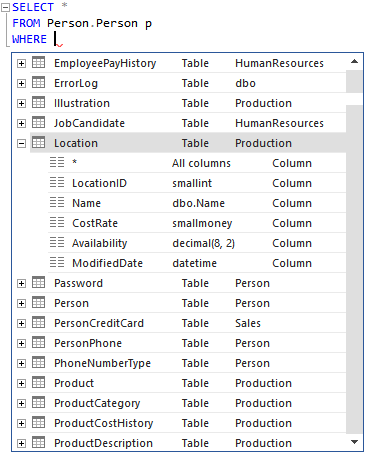Click the table icon beside ProductDescription
Viewport: 367px width, 457px height.
[38, 443]
